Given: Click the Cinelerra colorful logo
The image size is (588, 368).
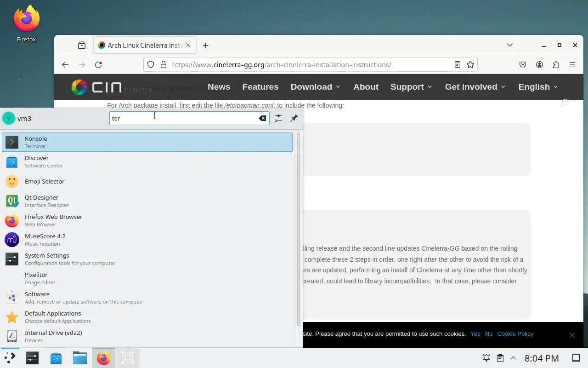Looking at the screenshot, I should 79,87.
